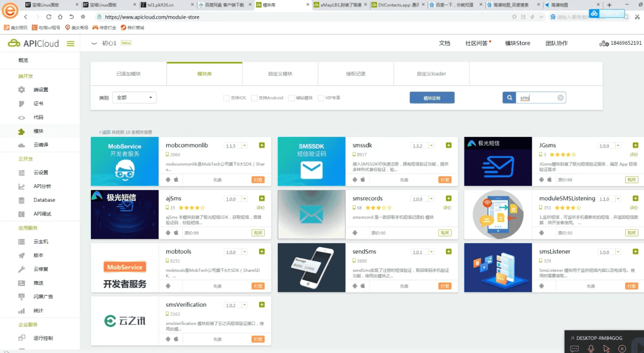Viewport: 644px width, 353px height.
Task: Add moduleSMSListening with plus icon
Action: (x=635, y=198)
